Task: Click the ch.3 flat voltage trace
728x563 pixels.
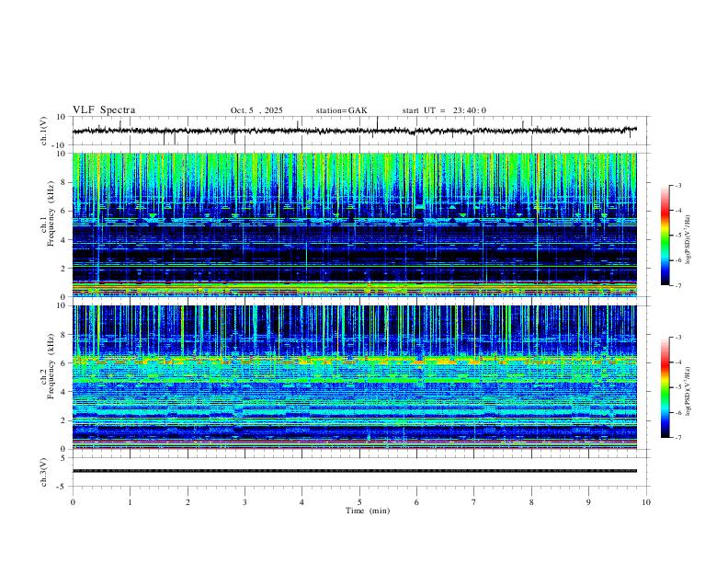Action: coord(355,471)
